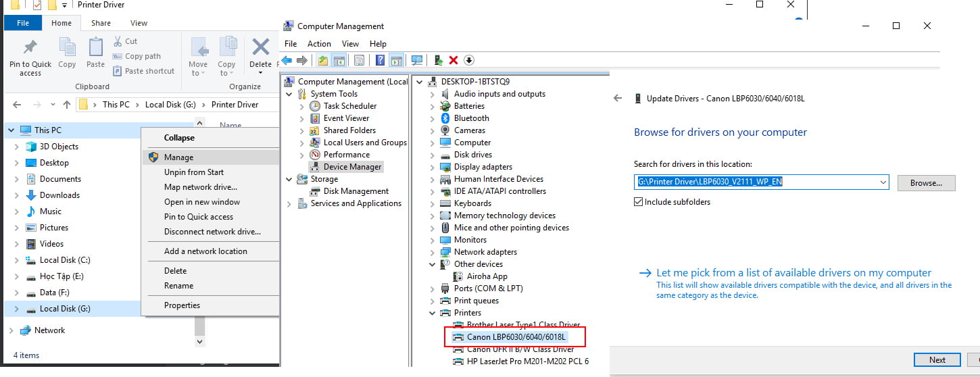Click the Disable device down-arrow icon
This screenshot has height=377, width=980.
click(x=468, y=60)
